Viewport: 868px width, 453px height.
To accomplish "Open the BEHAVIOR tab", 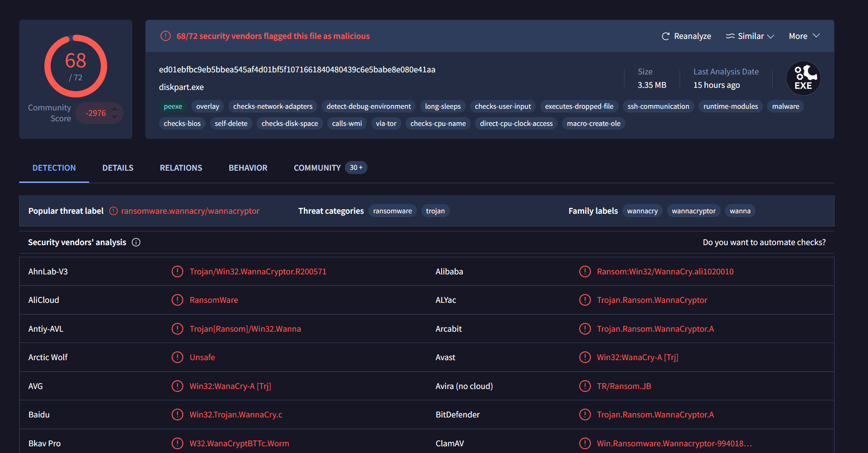I will click(248, 168).
